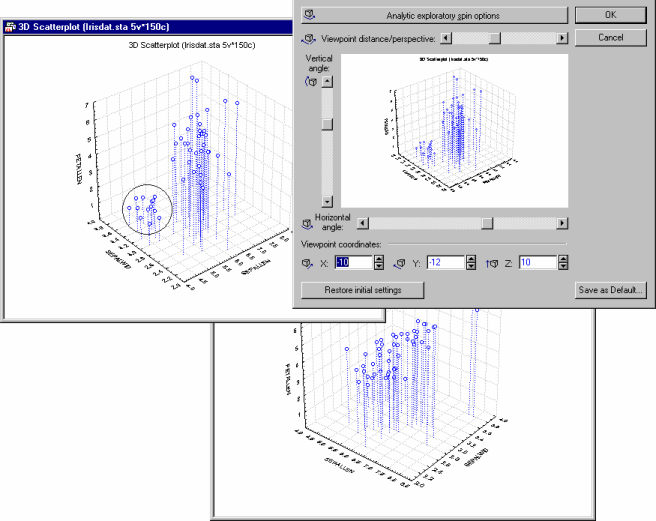
Task: Click left arrow of Horizontal angle scrollbar
Action: coord(363,223)
